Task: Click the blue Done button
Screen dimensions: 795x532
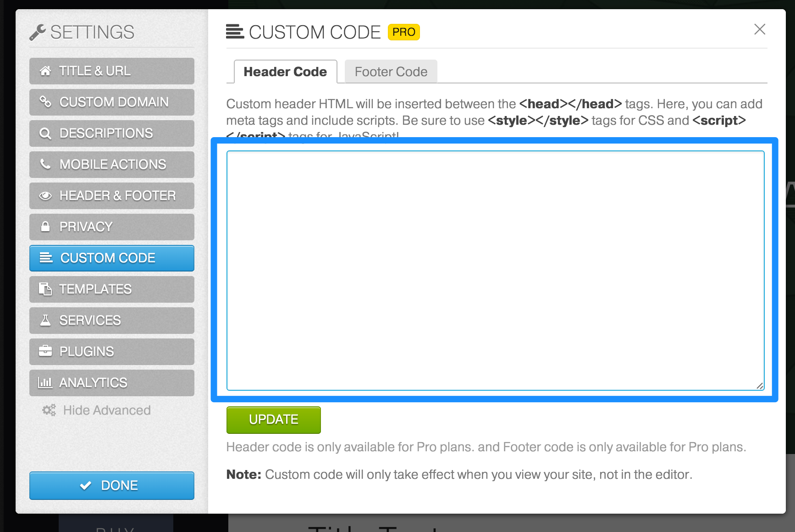Action: click(111, 485)
